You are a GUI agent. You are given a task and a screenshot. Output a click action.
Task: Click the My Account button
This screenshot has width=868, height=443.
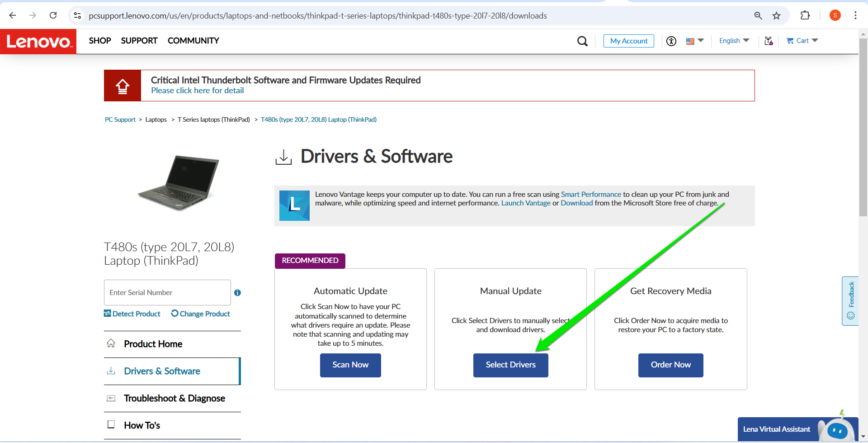point(629,41)
